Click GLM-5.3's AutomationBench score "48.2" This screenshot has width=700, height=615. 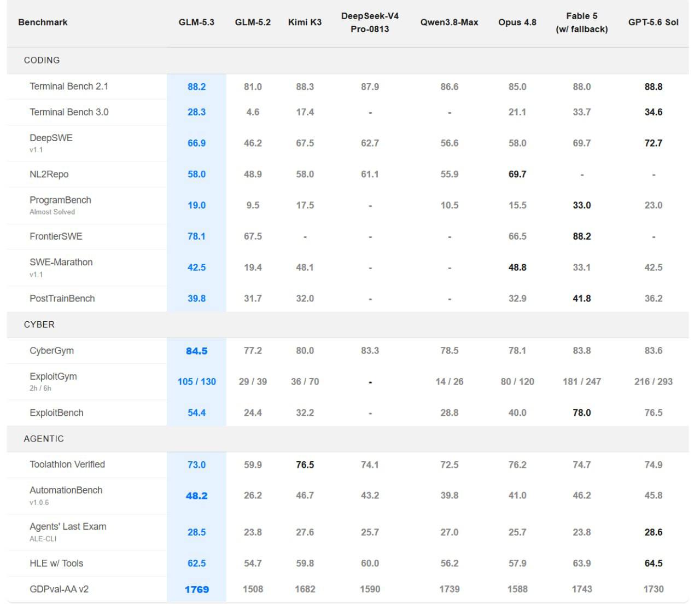(196, 496)
